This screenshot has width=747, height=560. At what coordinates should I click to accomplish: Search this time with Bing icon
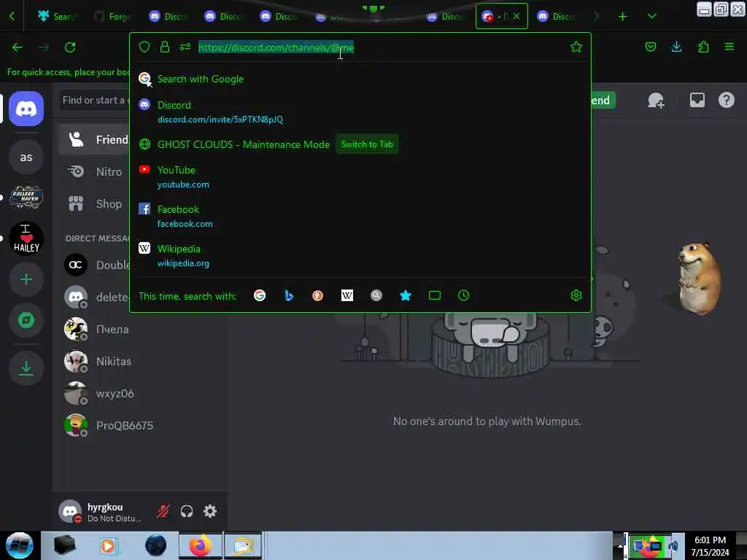click(289, 296)
